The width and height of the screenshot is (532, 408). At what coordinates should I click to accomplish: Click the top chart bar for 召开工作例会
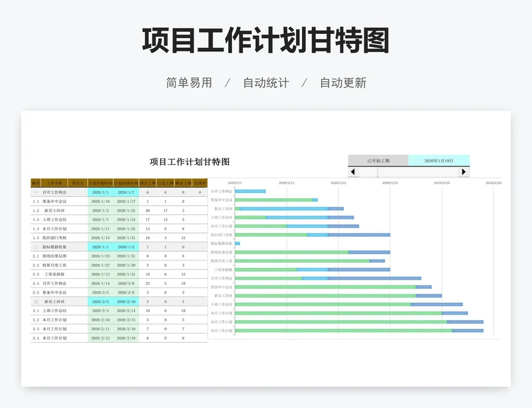[251, 191]
